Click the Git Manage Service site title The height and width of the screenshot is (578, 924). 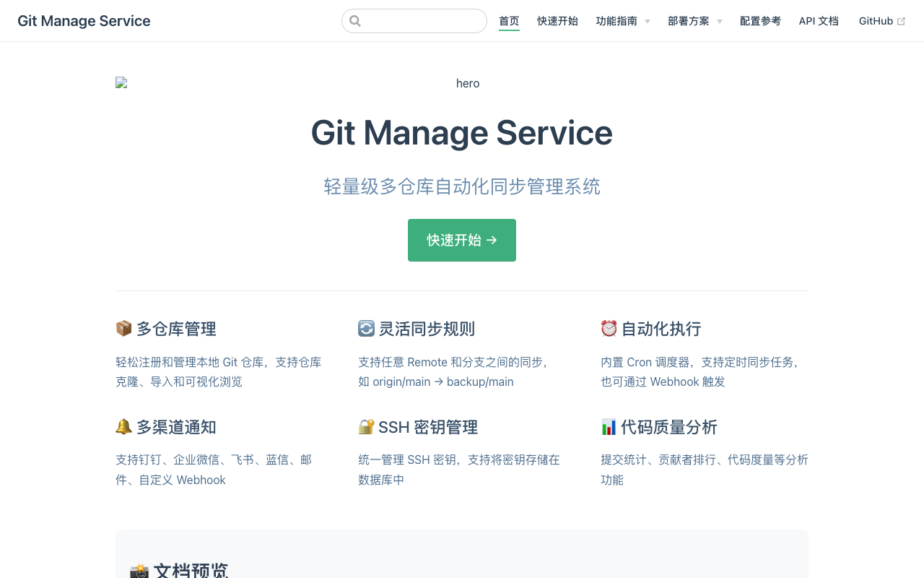tap(84, 21)
